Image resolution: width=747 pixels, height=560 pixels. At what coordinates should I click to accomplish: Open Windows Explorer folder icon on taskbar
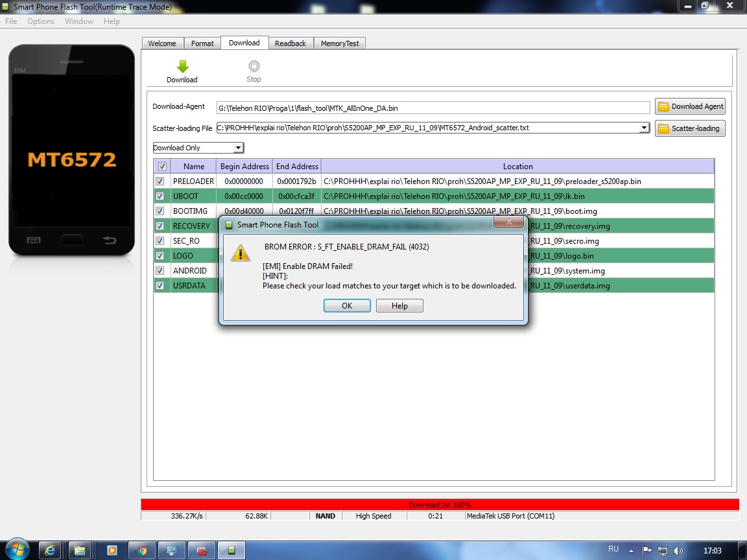80,550
